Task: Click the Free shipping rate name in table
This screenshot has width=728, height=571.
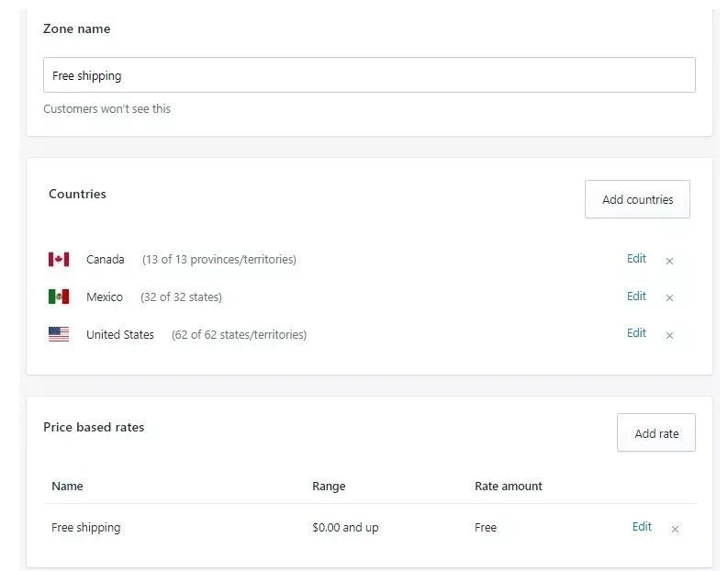Action: pos(85,528)
